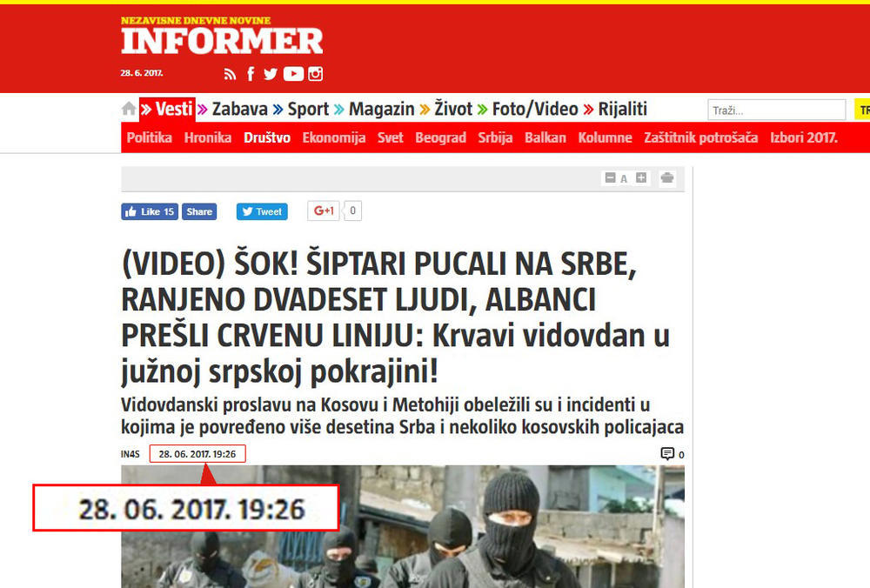Go to homepage via house icon

click(x=129, y=109)
